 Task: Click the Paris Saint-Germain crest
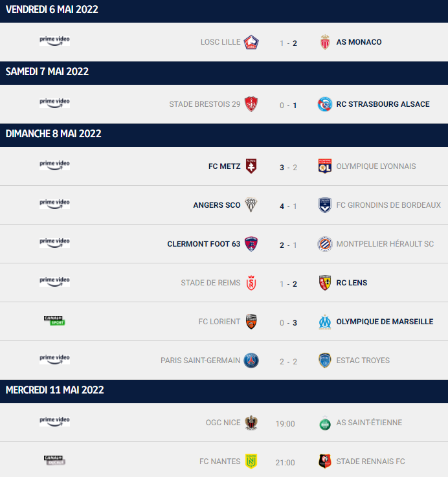pyautogui.click(x=251, y=361)
